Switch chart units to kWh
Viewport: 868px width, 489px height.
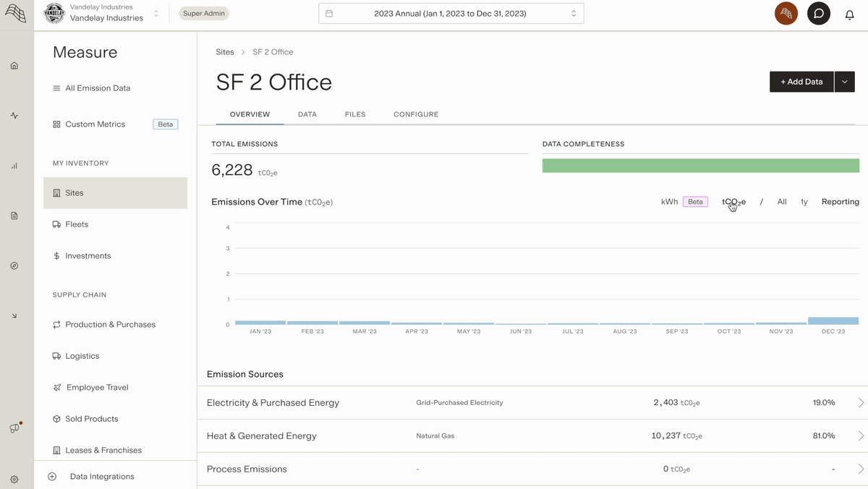tap(669, 202)
